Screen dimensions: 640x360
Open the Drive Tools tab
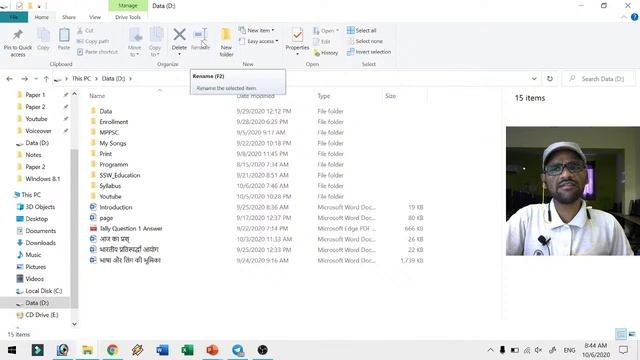pyautogui.click(x=128, y=17)
